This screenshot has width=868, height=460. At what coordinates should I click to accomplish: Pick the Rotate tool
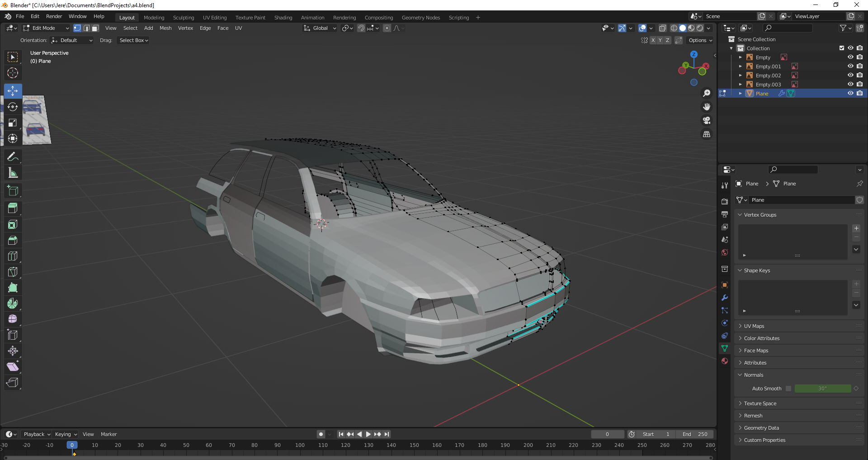13,107
